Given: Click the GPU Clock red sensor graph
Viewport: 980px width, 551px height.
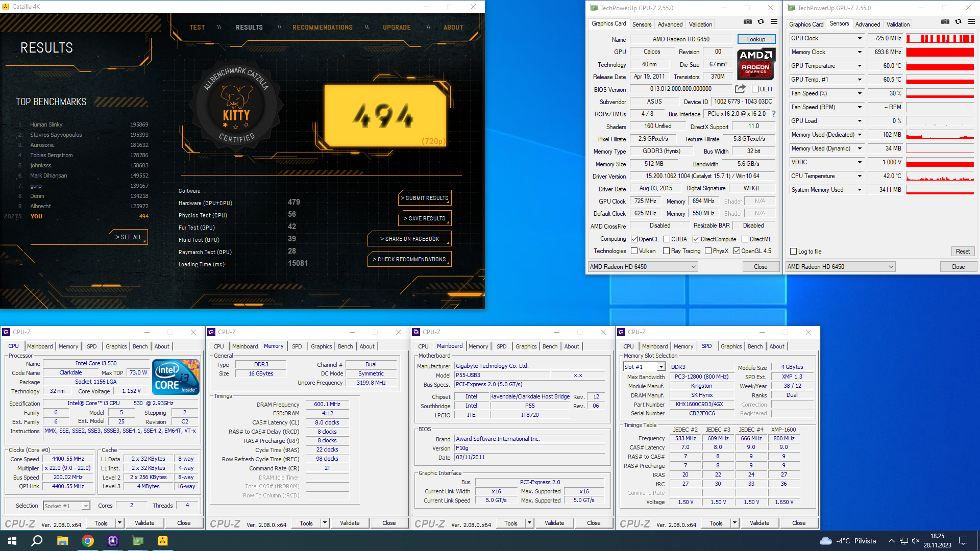Looking at the screenshot, I should pos(940,38).
